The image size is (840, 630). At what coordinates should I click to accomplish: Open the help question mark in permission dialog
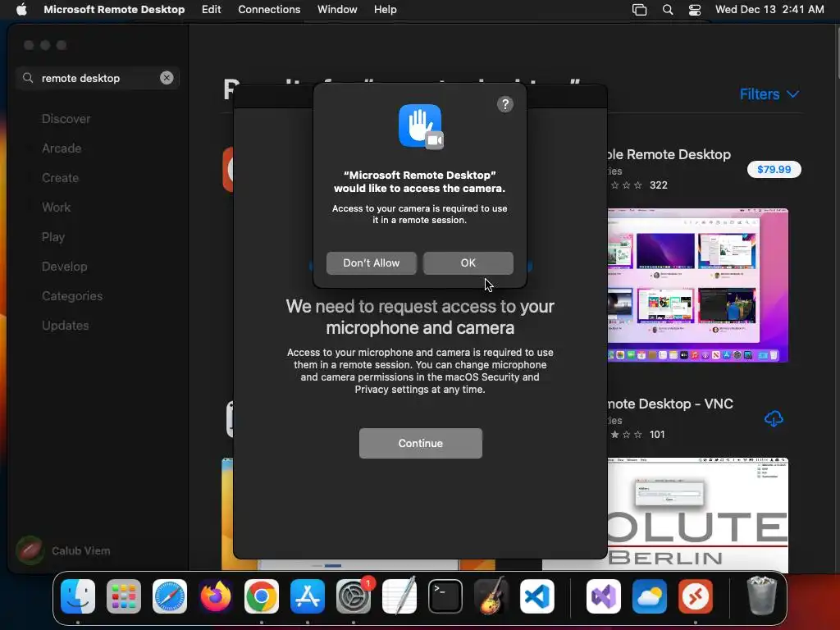click(504, 104)
